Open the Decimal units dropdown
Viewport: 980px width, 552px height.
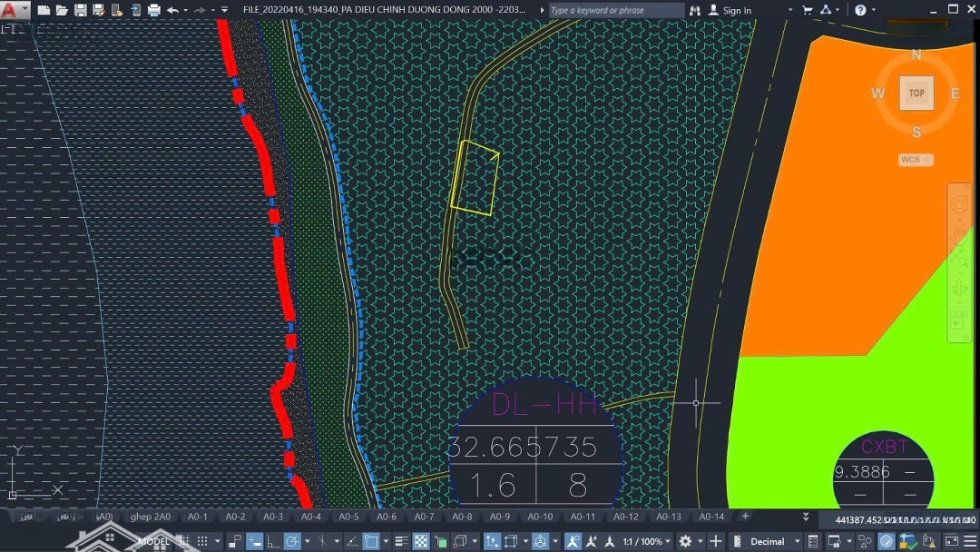pos(774,541)
